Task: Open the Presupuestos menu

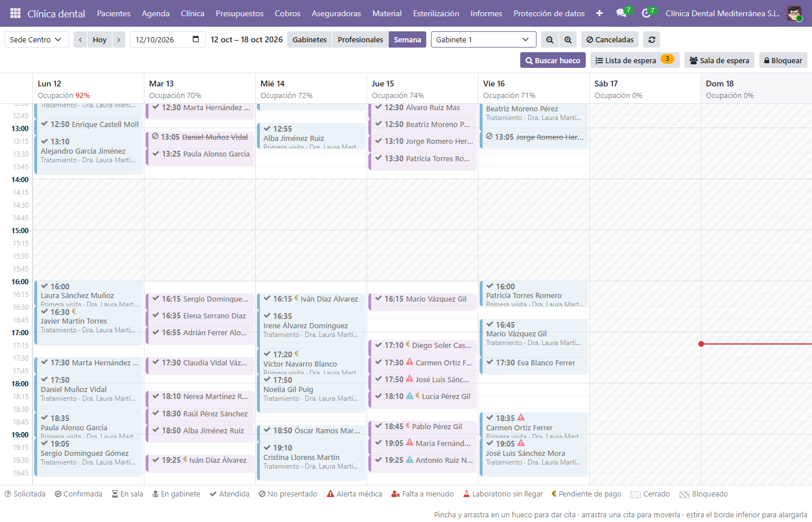Action: coord(240,13)
